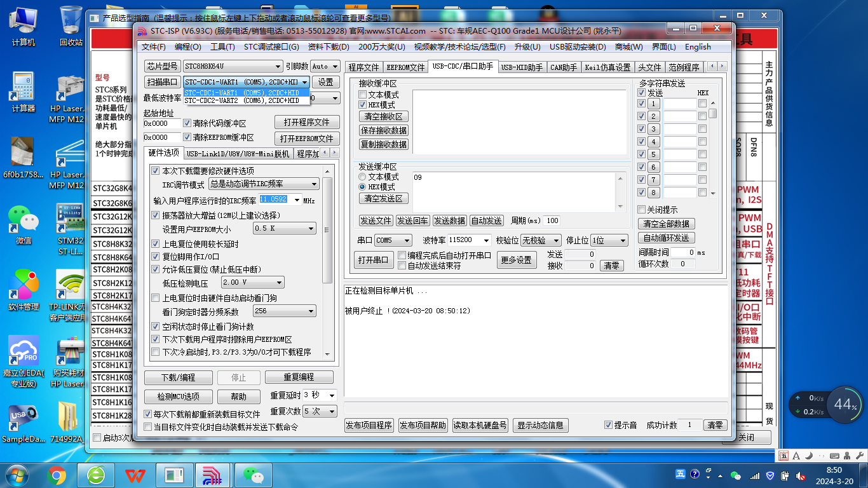
Task: Open the green IE-style browser on taskbar
Action: tap(96, 475)
